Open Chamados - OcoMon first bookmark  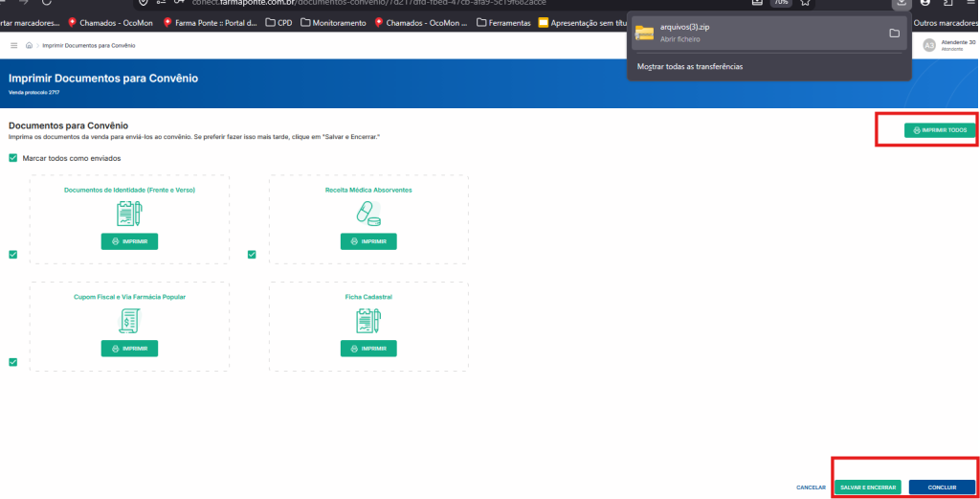pos(110,23)
